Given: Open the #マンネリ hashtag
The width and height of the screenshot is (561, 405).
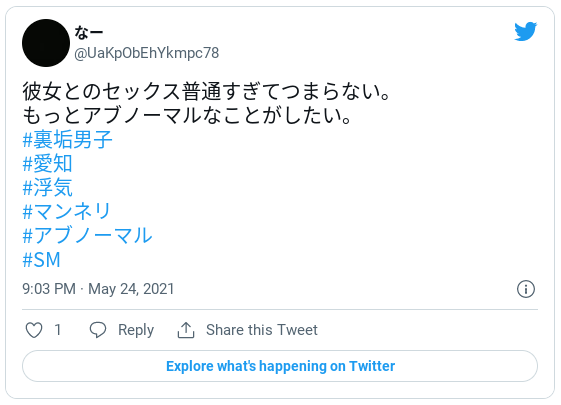Looking at the screenshot, I should 67,211.
